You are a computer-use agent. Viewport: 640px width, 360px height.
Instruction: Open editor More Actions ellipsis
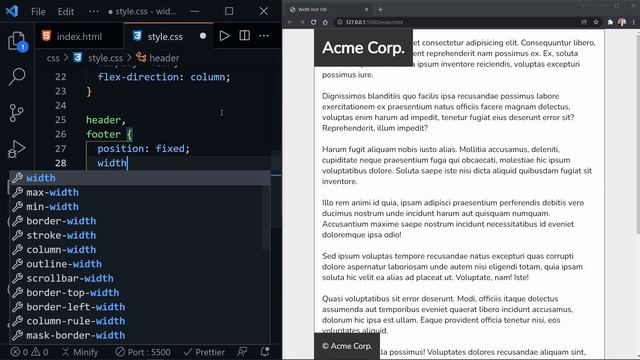pyautogui.click(x=264, y=36)
